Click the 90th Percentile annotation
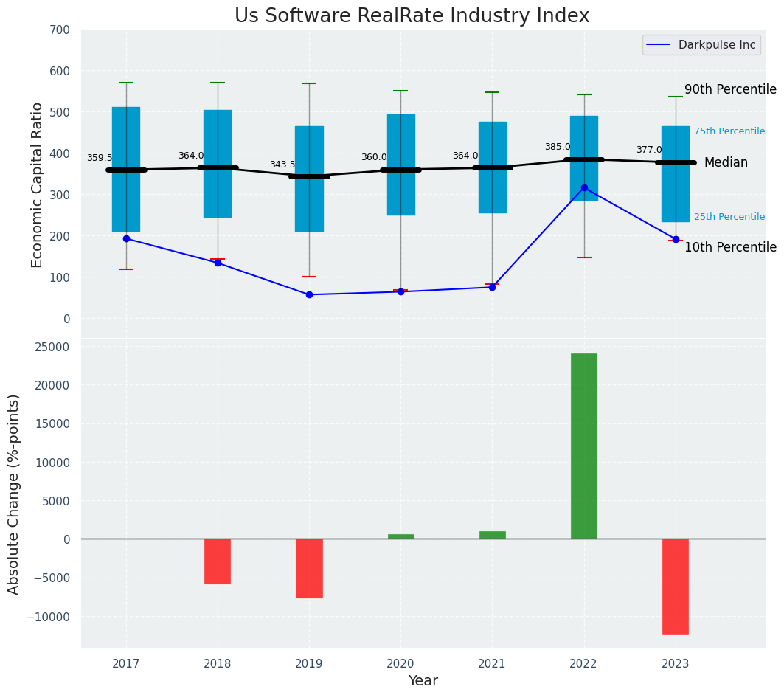The height and width of the screenshot is (695, 784). (729, 89)
